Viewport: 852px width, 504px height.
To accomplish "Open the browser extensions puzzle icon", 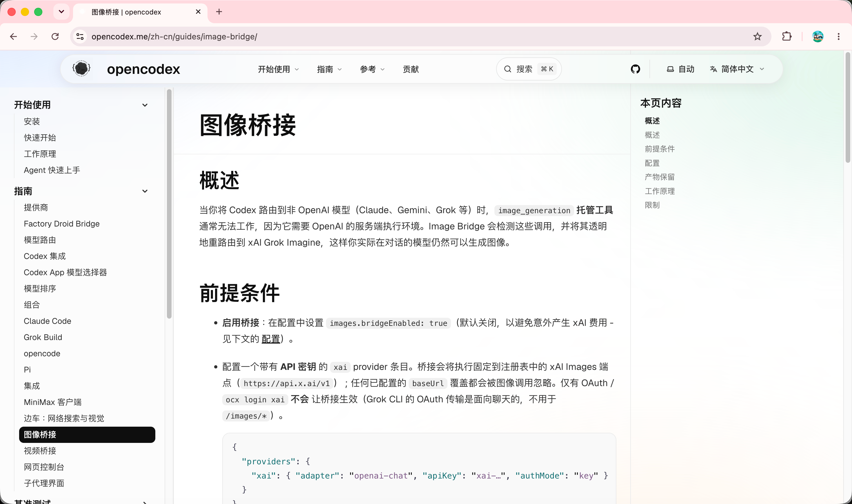I will (x=787, y=36).
